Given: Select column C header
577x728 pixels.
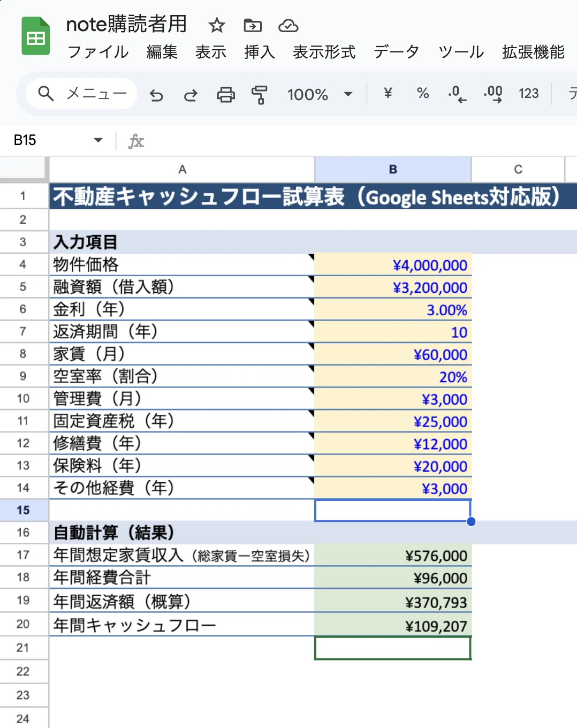Looking at the screenshot, I should 518,170.
